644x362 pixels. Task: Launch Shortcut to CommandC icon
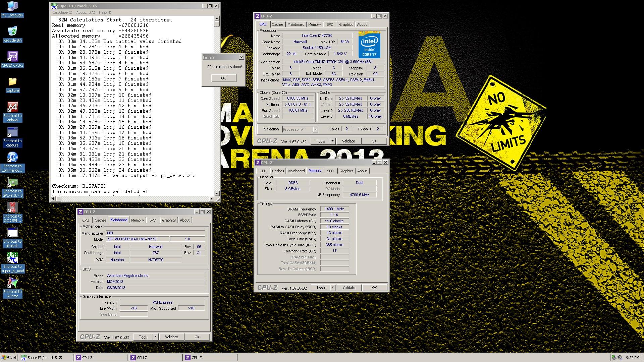[12, 162]
